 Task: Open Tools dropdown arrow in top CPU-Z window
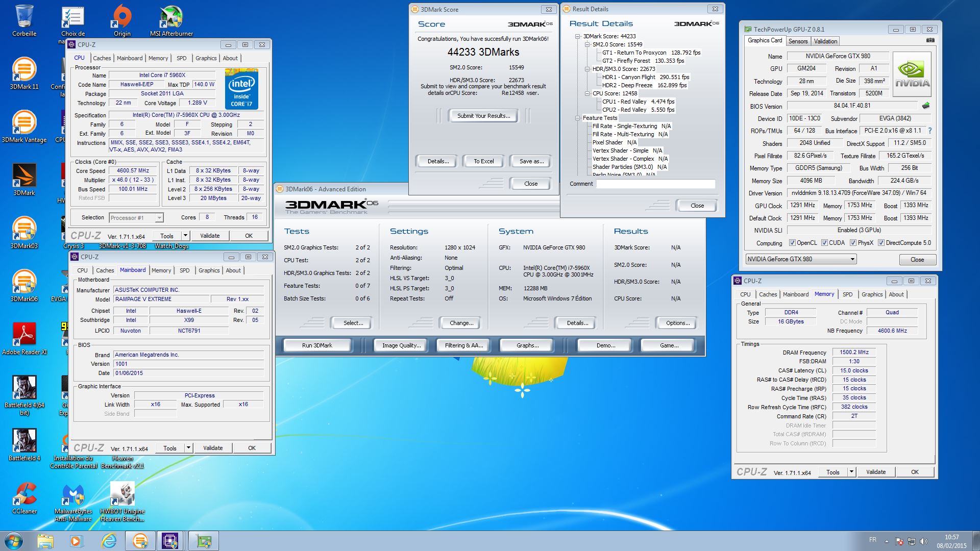185,236
